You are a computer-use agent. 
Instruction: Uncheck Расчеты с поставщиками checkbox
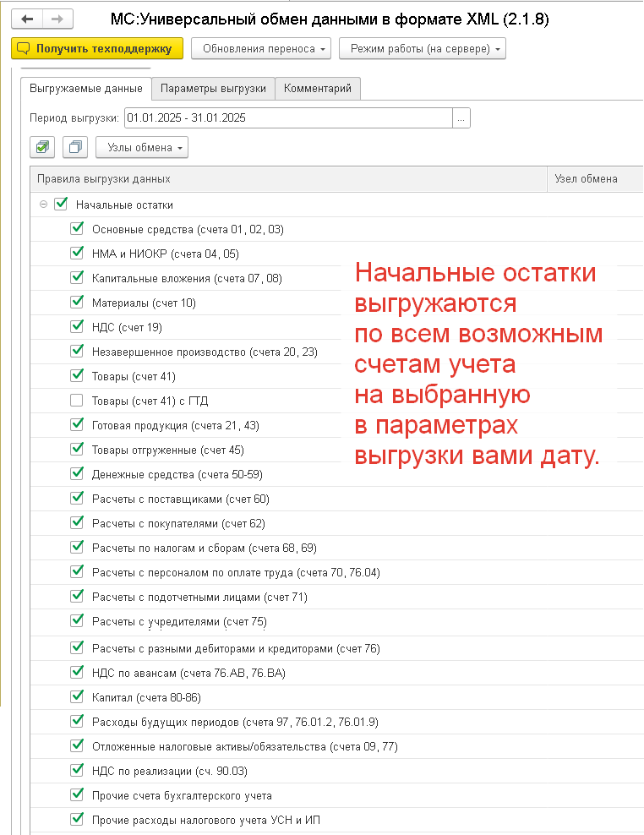coord(77,498)
